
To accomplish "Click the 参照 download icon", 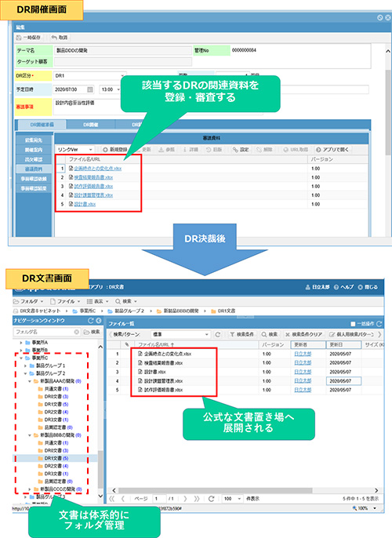I will (162, 150).
